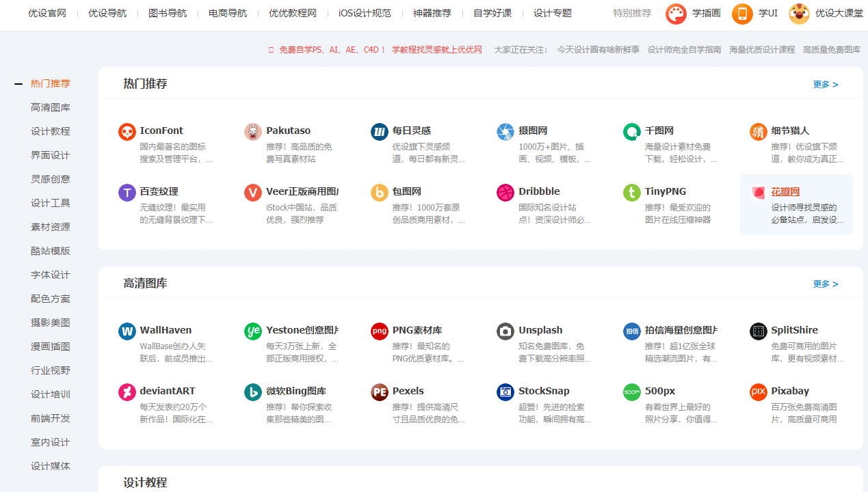
Task: Open 优设导航 in the top navigation
Action: (x=107, y=13)
